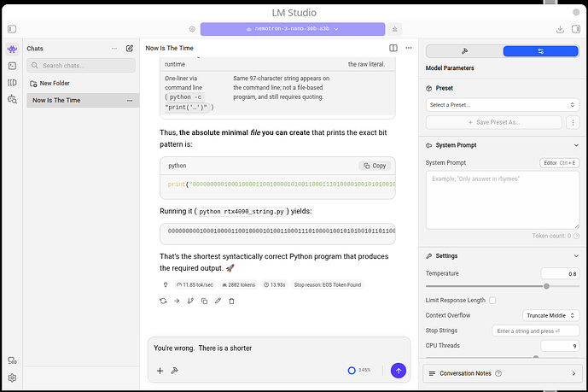Click the Stop Strings input field
Screen dimensions: 588x392
535,331
